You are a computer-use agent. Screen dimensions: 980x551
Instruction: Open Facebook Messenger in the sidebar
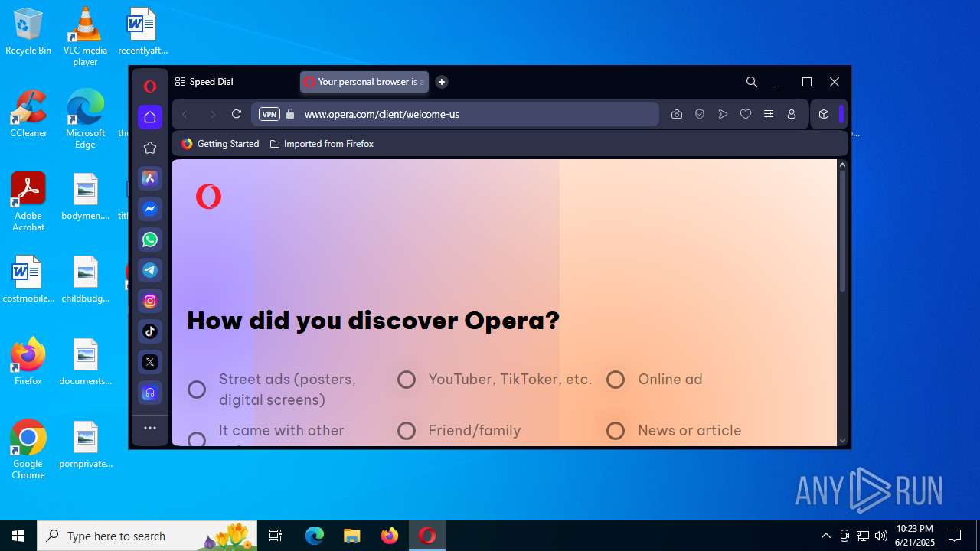(x=150, y=209)
